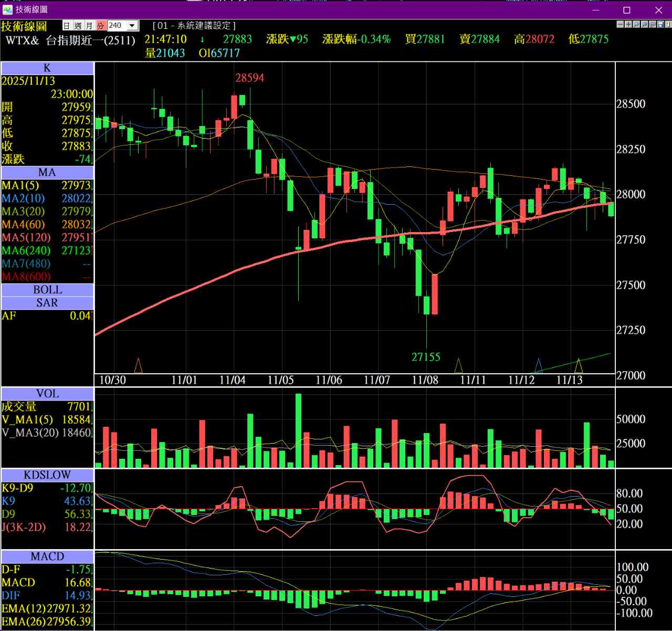Click the 技術線圖 app icon in title bar

tap(8, 9)
